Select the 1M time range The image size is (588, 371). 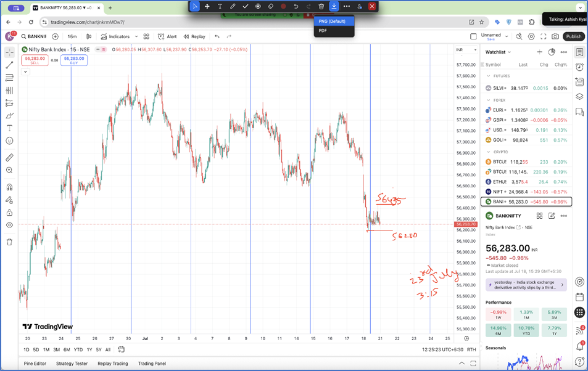(x=46, y=349)
